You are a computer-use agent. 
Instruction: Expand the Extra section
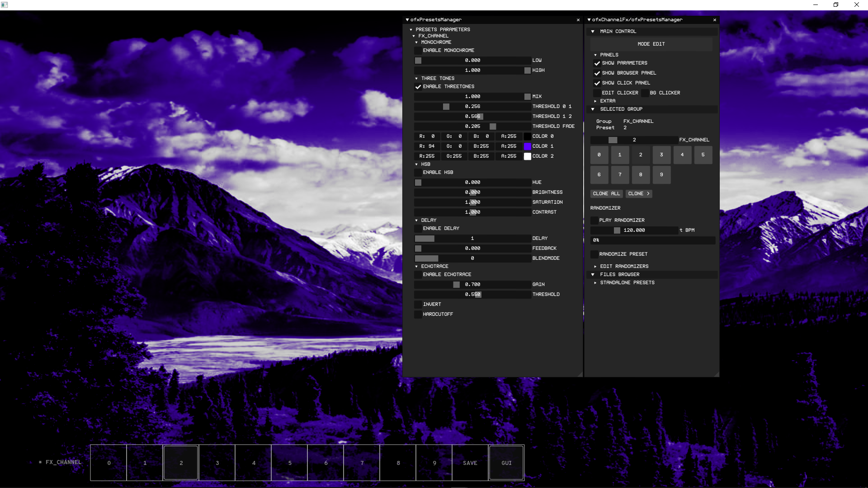tap(595, 101)
